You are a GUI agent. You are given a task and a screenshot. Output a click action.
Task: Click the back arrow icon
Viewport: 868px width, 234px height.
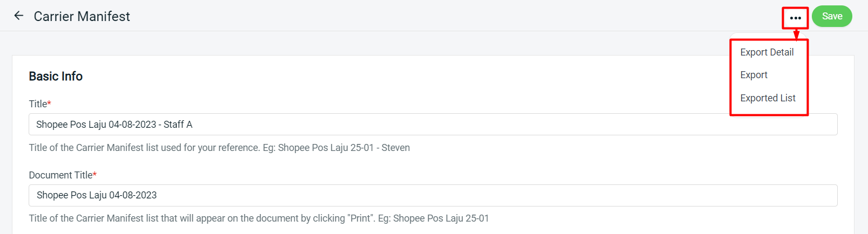[19, 16]
